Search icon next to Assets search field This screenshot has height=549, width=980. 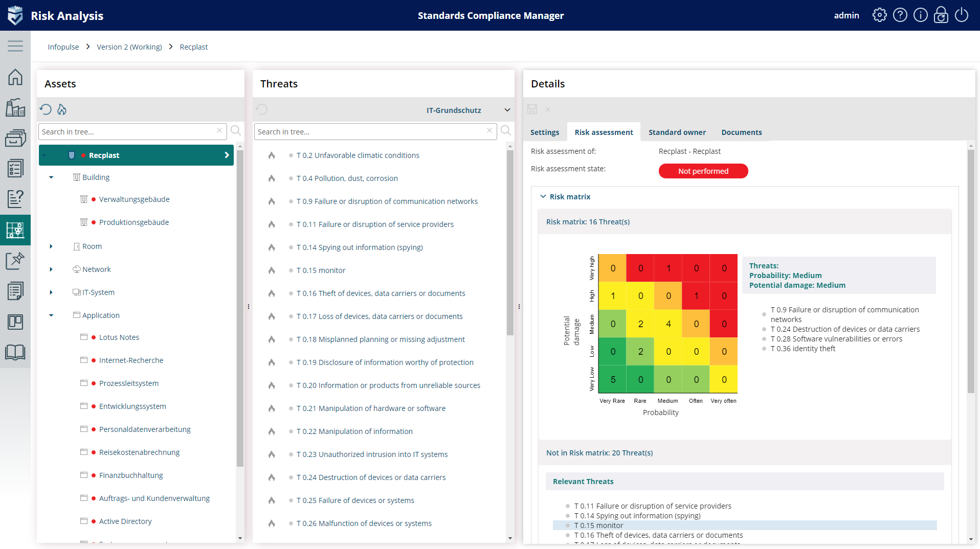(236, 131)
